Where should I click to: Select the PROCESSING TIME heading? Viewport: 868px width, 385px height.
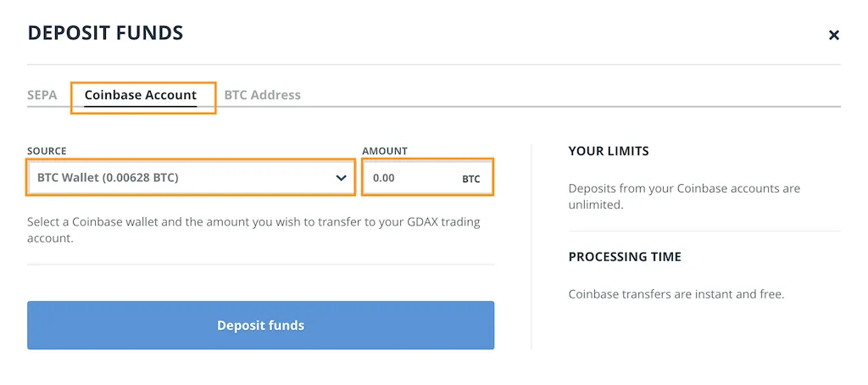click(x=625, y=257)
